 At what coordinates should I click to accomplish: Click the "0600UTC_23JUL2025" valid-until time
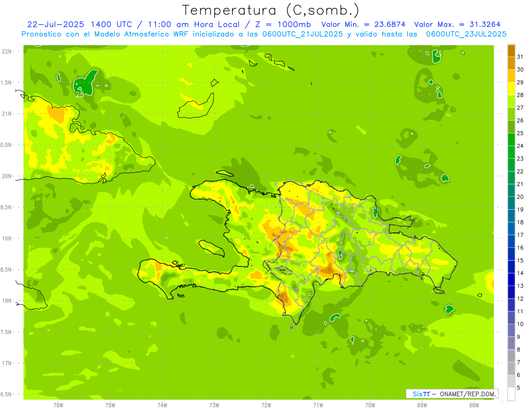click(466, 34)
